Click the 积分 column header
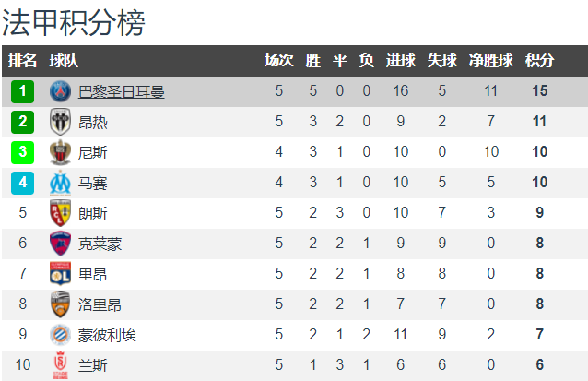The height and width of the screenshot is (381, 588). 539,61
